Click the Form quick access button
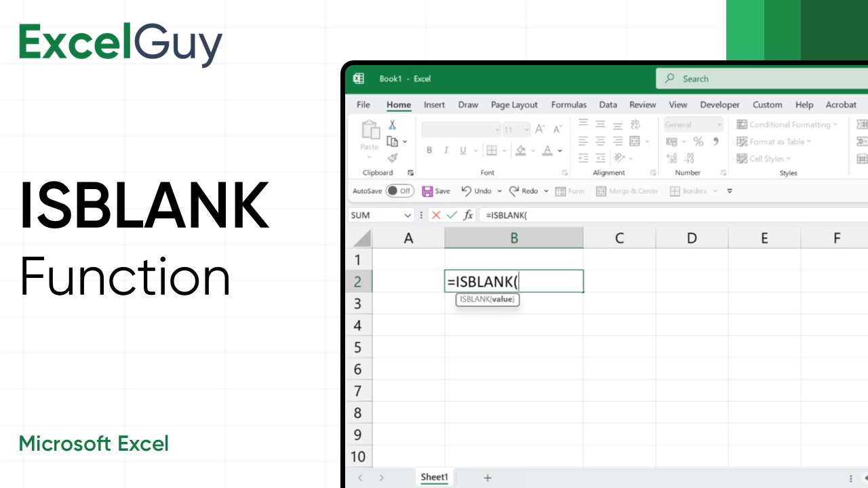Image resolution: width=868 pixels, height=488 pixels. [x=570, y=191]
